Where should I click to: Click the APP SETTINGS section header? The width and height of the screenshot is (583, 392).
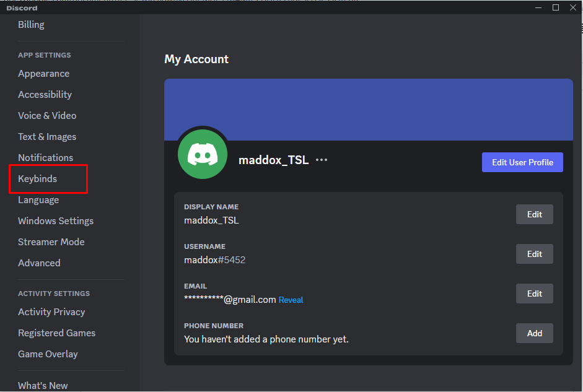pos(44,55)
